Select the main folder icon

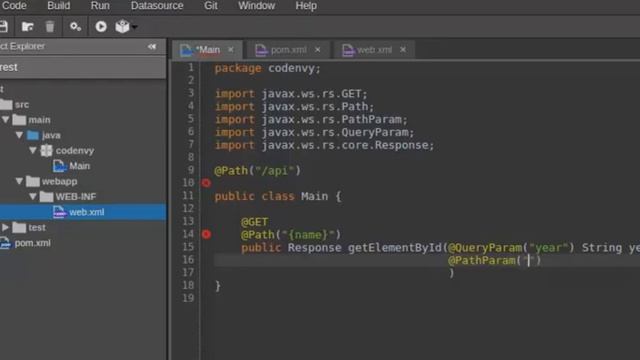tap(19, 120)
